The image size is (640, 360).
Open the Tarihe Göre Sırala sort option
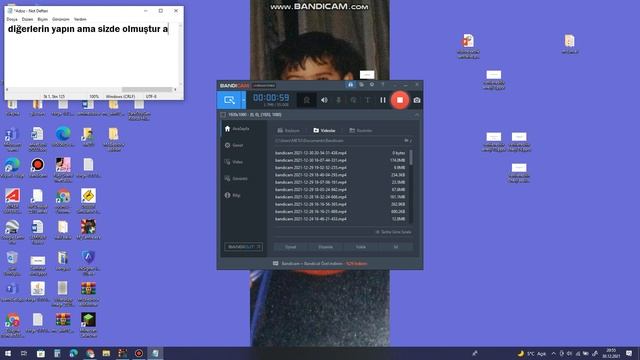(393, 232)
